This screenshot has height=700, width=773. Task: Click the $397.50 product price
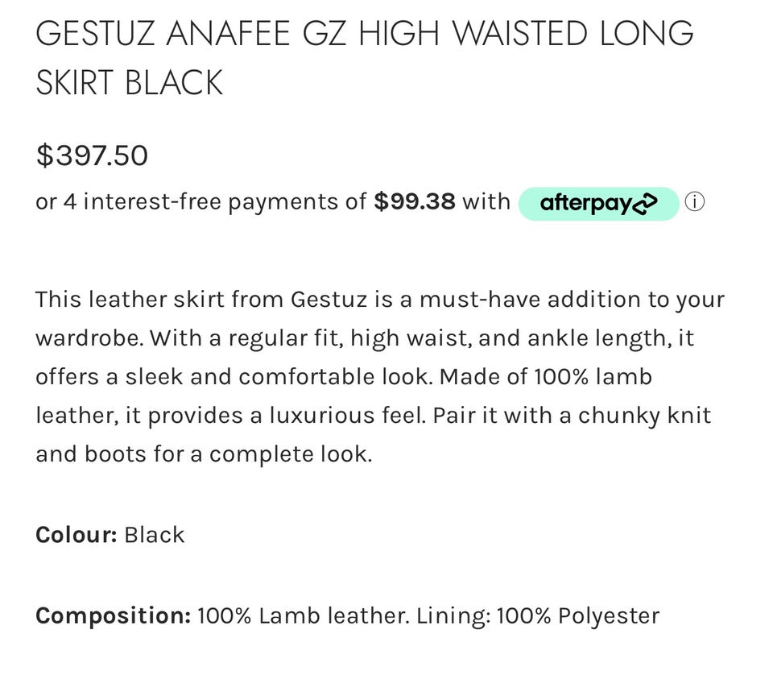pyautogui.click(x=92, y=155)
